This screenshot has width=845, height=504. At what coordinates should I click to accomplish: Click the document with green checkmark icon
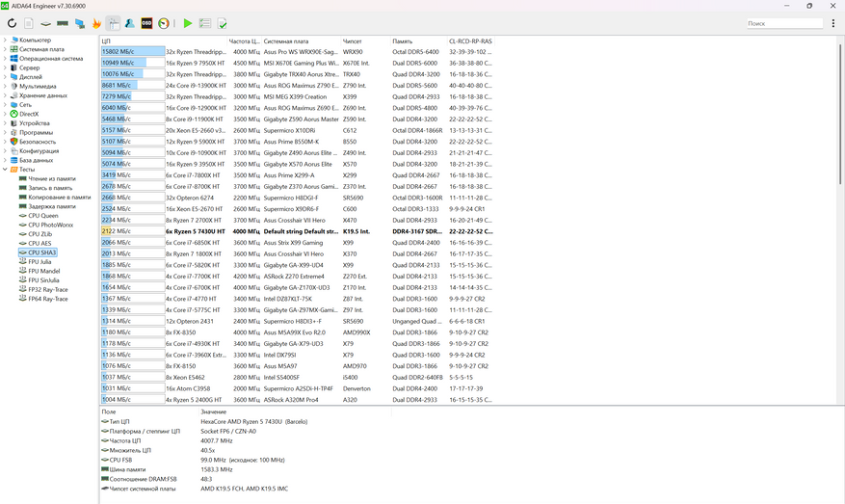pyautogui.click(x=222, y=23)
